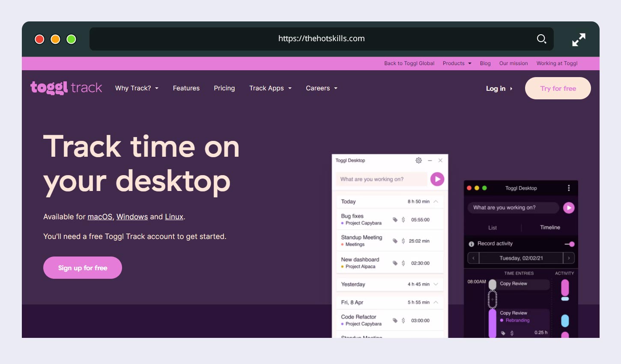Follow the macOS download link
621x364 pixels.
tap(100, 217)
